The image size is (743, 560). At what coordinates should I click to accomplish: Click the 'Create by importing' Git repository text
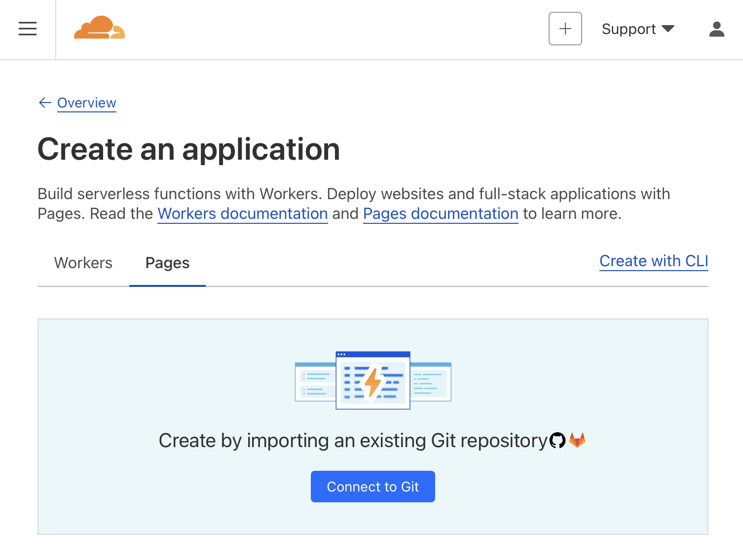coord(353,440)
